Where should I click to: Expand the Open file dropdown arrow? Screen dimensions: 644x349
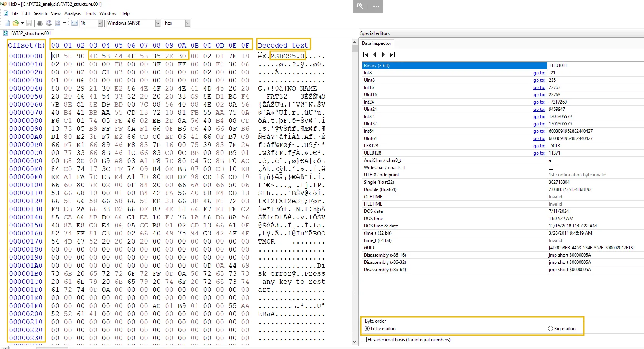(22, 23)
